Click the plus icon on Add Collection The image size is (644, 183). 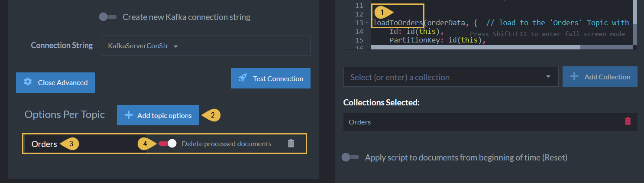click(x=574, y=76)
